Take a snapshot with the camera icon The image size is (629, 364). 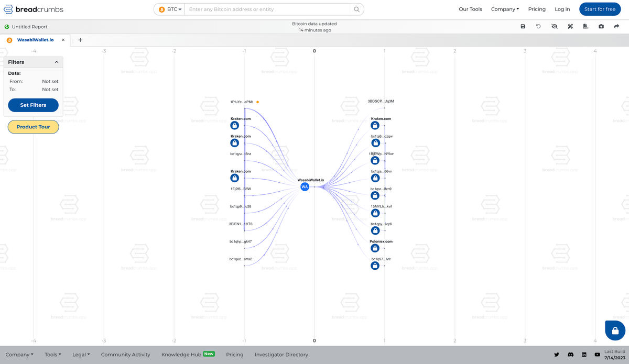(x=601, y=26)
